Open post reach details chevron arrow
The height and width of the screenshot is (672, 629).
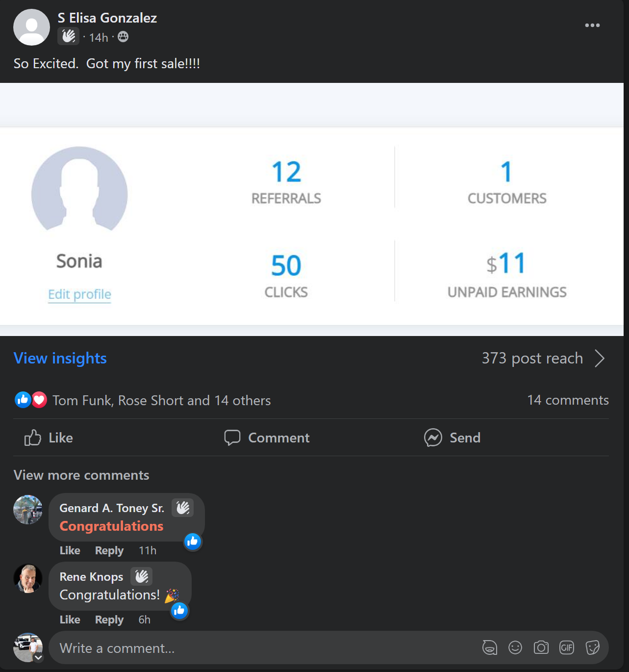click(x=600, y=358)
